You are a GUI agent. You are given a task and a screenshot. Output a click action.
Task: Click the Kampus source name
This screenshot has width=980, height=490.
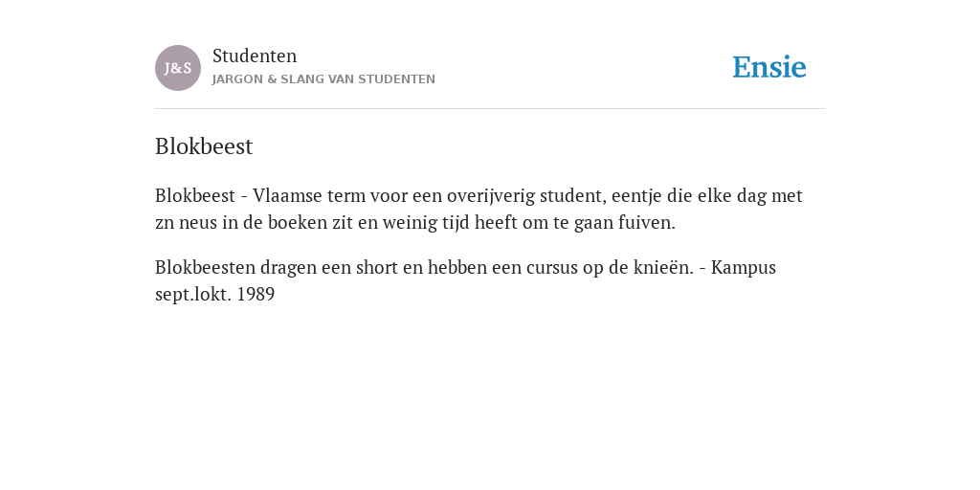pos(744,268)
